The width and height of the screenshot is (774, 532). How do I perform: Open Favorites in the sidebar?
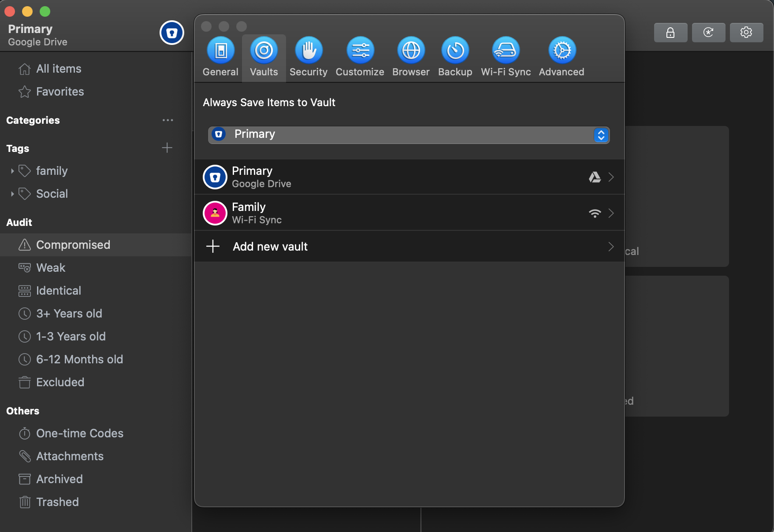click(96, 92)
